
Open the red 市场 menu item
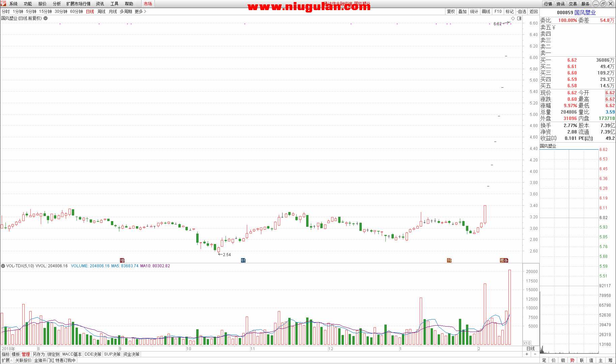click(148, 4)
